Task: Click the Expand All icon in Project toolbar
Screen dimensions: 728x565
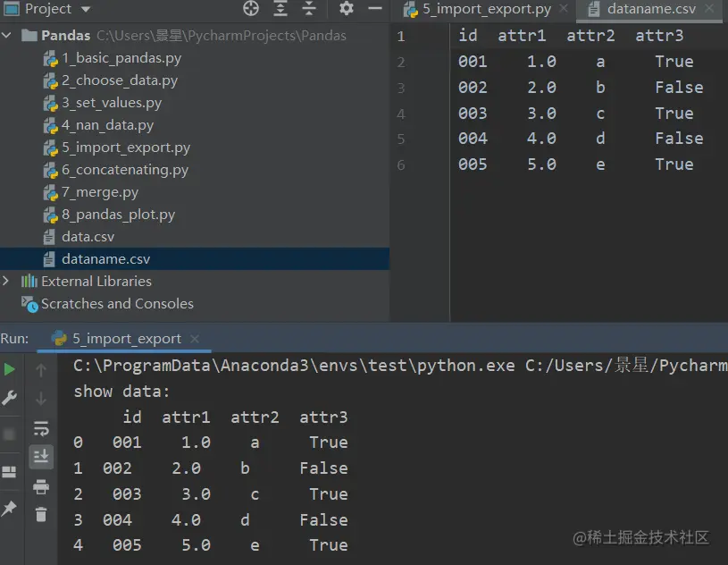Action: click(280, 8)
